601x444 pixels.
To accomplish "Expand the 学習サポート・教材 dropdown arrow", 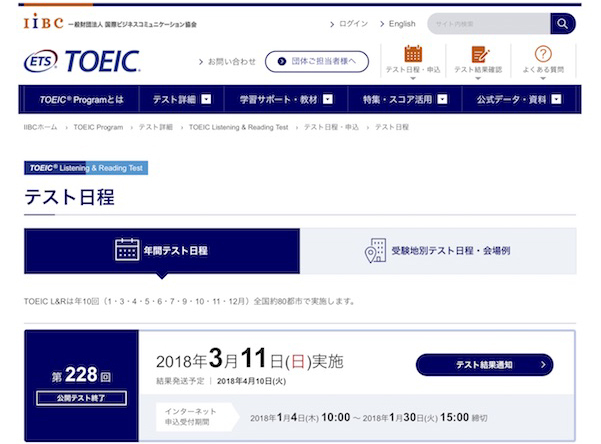I will pyautogui.click(x=328, y=99).
